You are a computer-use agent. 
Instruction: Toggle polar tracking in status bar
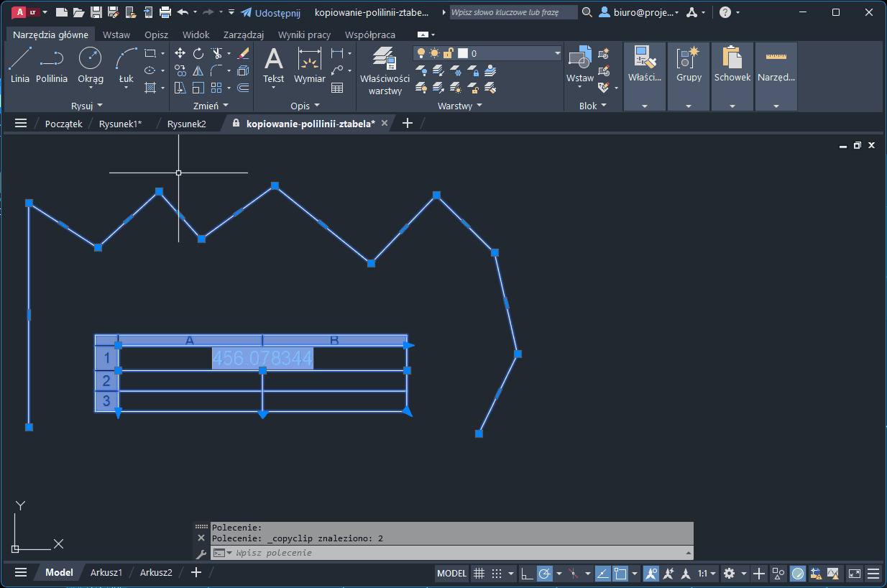coord(545,574)
